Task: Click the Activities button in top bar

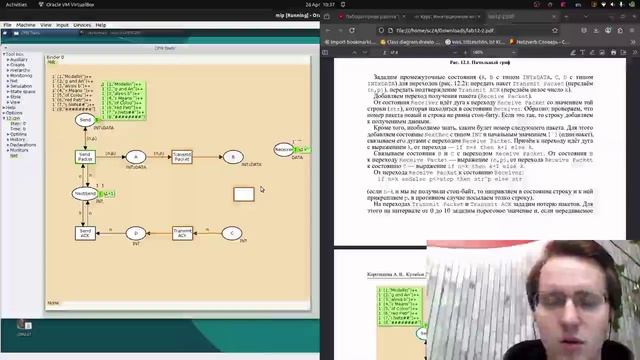Action: (x=16, y=4)
